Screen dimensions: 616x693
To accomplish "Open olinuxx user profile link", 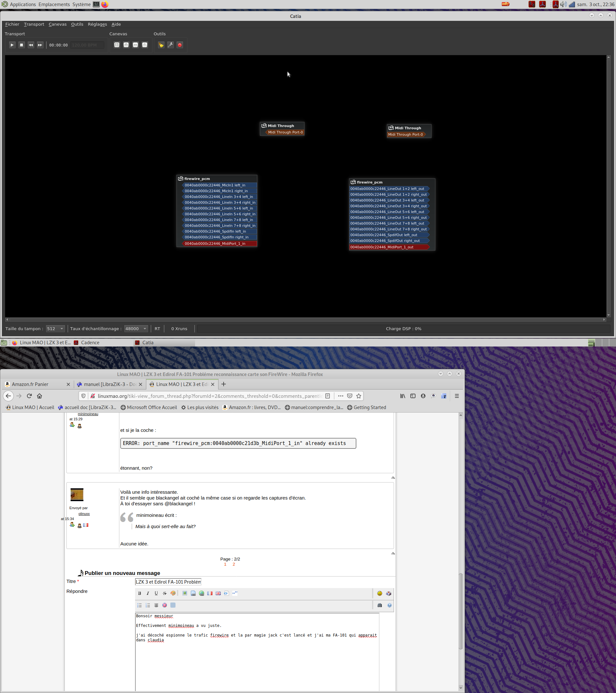I will (84, 514).
